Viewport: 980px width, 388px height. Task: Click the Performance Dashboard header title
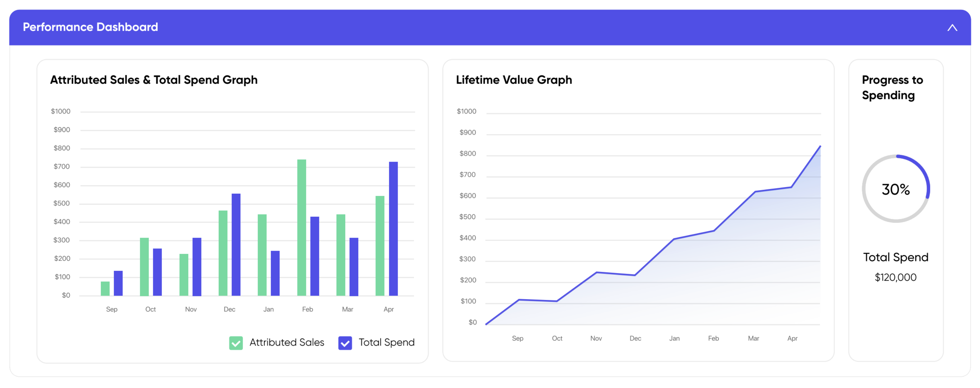[x=90, y=27]
